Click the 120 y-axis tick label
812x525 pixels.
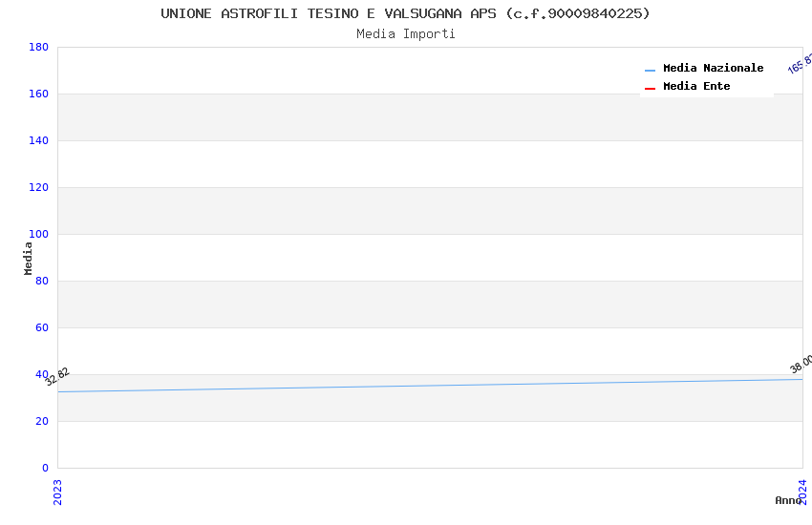point(38,187)
